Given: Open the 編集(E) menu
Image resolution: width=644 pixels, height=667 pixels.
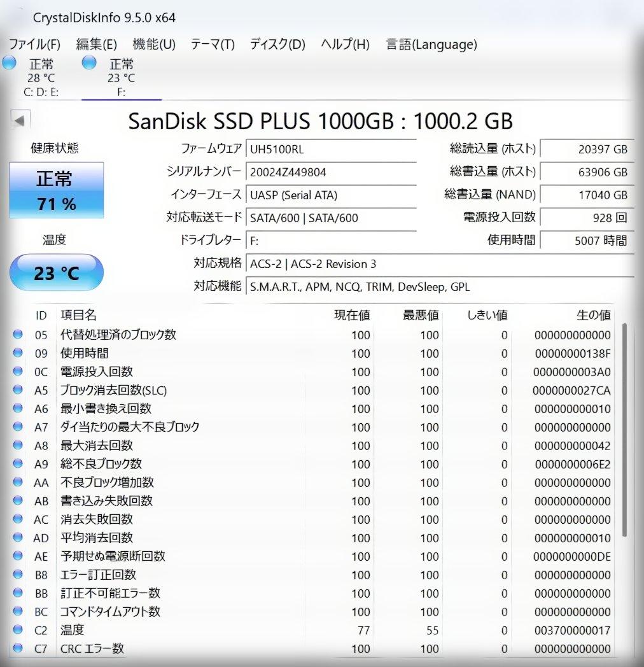Looking at the screenshot, I should coord(97,45).
